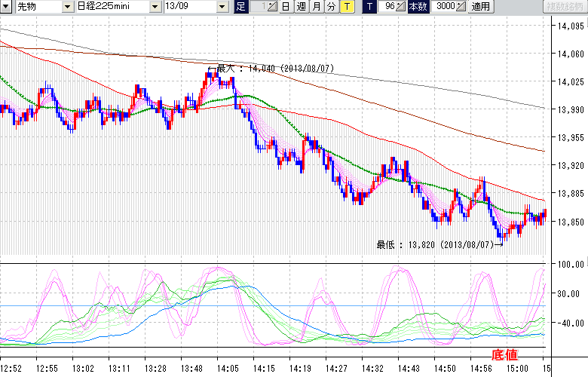Open the 先物 product type dropdown
Image resolution: width=588 pixels, height=377 pixels.
coord(67,7)
